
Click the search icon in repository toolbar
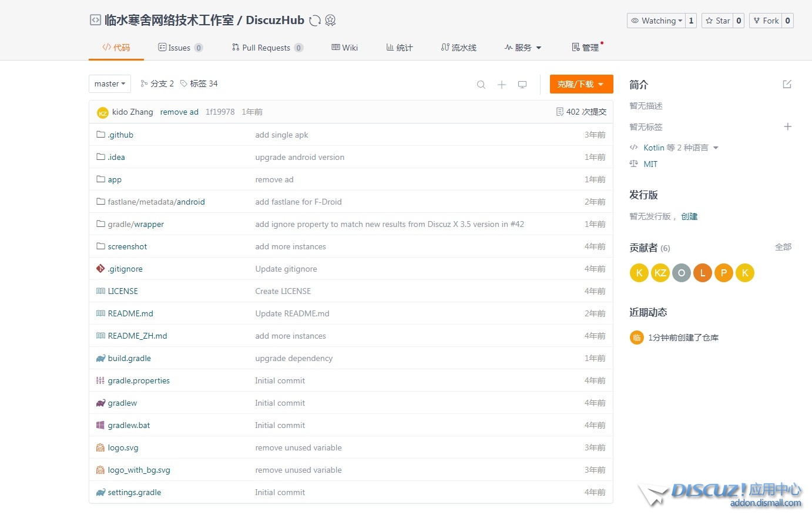(481, 85)
